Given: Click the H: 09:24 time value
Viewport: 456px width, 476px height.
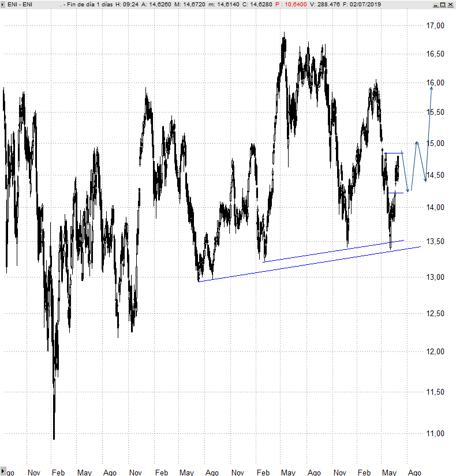Looking at the screenshot, I should (127, 5).
